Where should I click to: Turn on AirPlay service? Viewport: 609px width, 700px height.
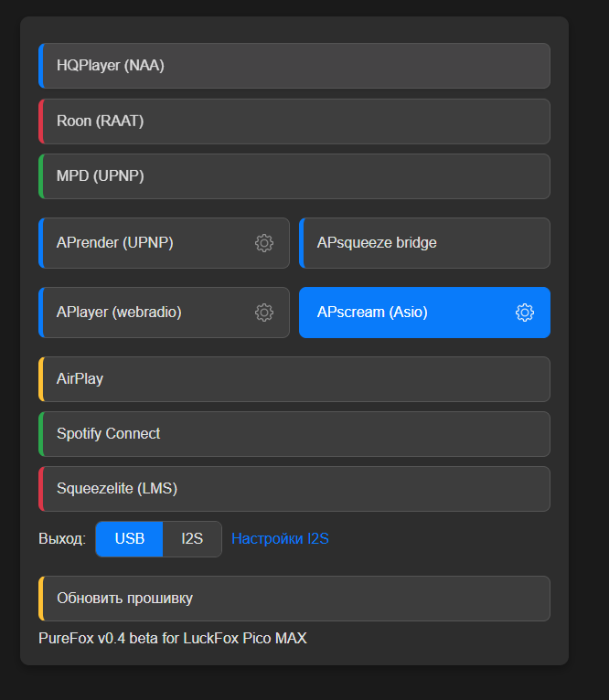294,379
